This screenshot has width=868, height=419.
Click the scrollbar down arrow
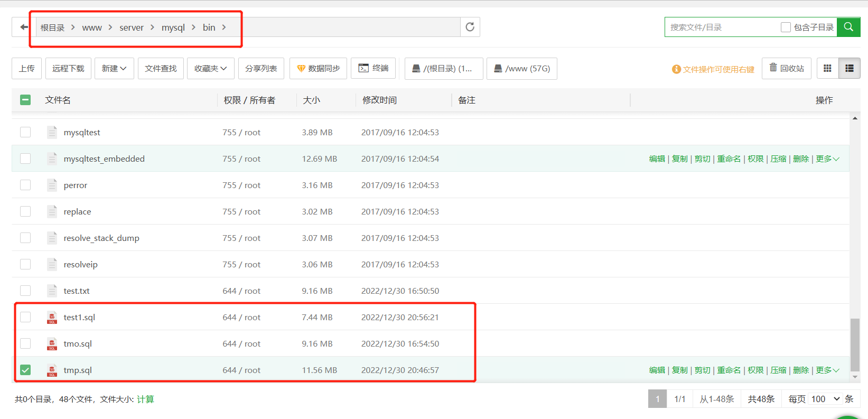point(855,377)
